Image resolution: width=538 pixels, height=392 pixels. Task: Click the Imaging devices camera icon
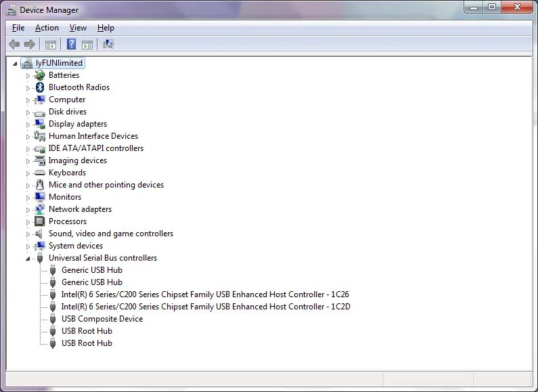coord(40,160)
